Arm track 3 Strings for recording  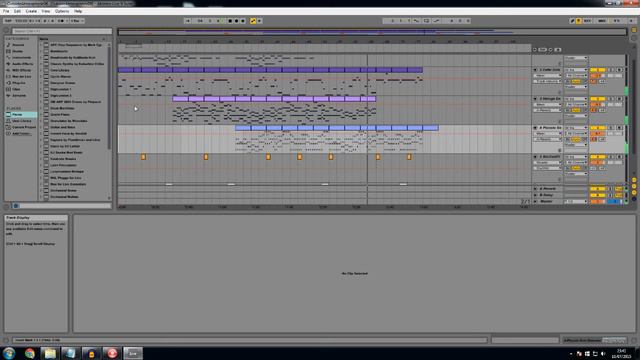coord(619,99)
